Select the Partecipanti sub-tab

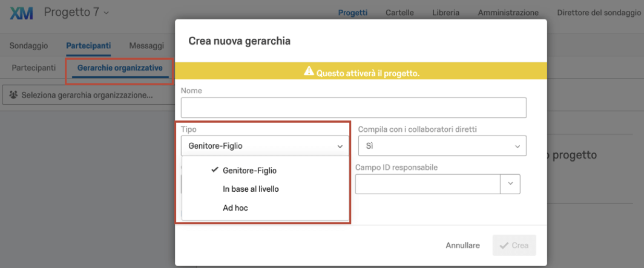point(34,67)
